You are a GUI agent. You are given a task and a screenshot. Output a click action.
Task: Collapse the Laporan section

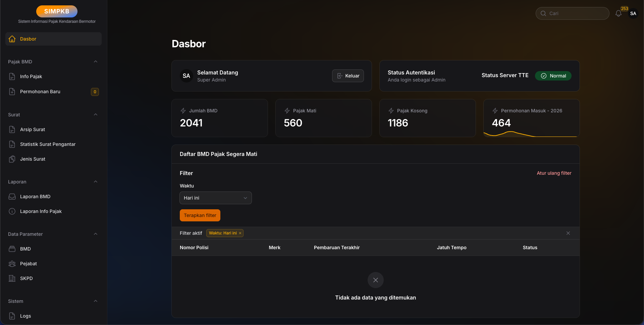tap(96, 182)
